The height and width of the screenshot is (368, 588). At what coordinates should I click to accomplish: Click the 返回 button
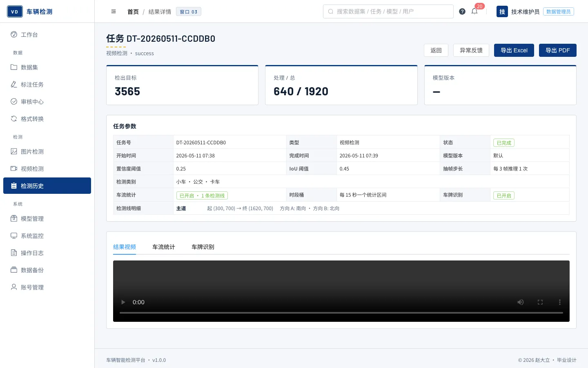pos(436,50)
